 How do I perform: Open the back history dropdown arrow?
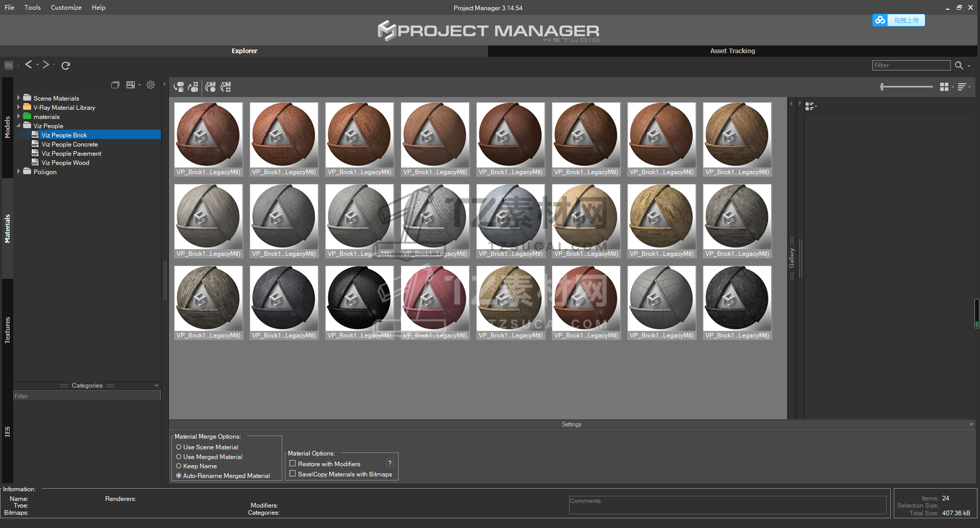coord(37,65)
